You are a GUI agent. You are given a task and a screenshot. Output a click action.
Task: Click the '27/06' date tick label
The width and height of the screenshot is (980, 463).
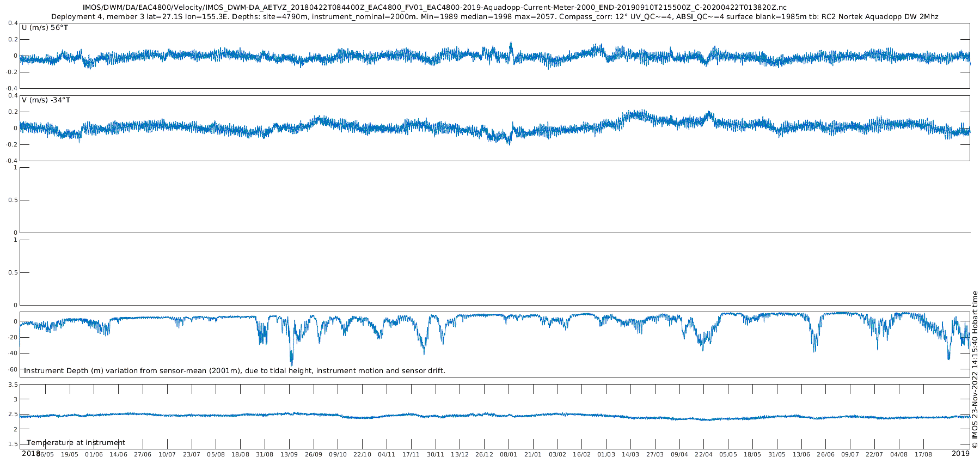(143, 454)
